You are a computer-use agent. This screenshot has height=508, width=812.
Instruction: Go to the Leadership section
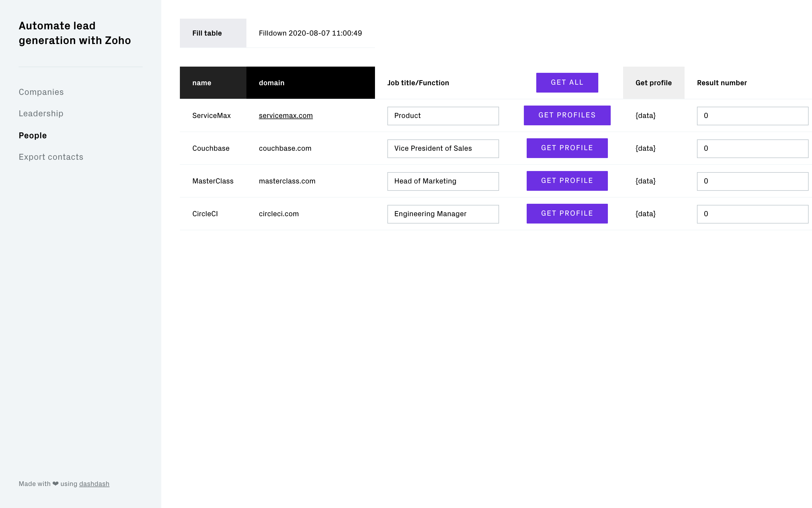pyautogui.click(x=41, y=113)
